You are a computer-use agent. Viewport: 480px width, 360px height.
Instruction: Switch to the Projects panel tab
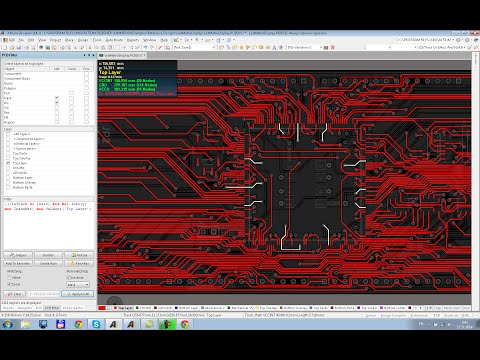point(8,308)
